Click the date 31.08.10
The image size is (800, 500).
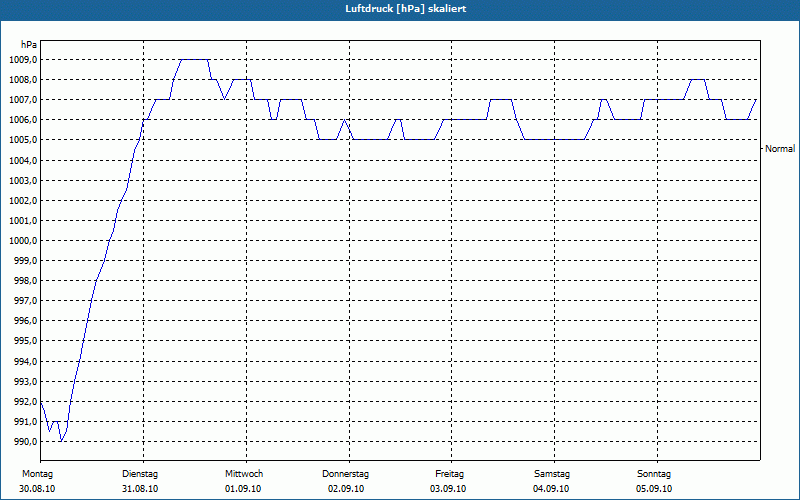pyautogui.click(x=140, y=489)
